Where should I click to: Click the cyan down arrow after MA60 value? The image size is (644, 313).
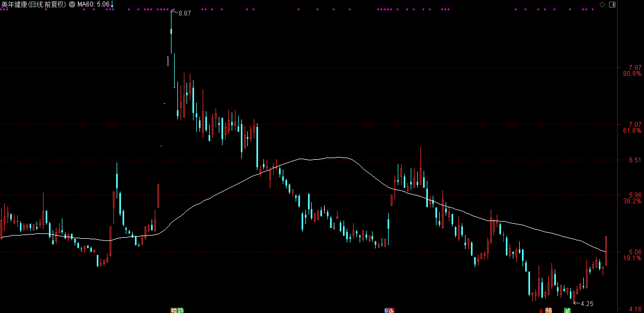pos(112,4)
